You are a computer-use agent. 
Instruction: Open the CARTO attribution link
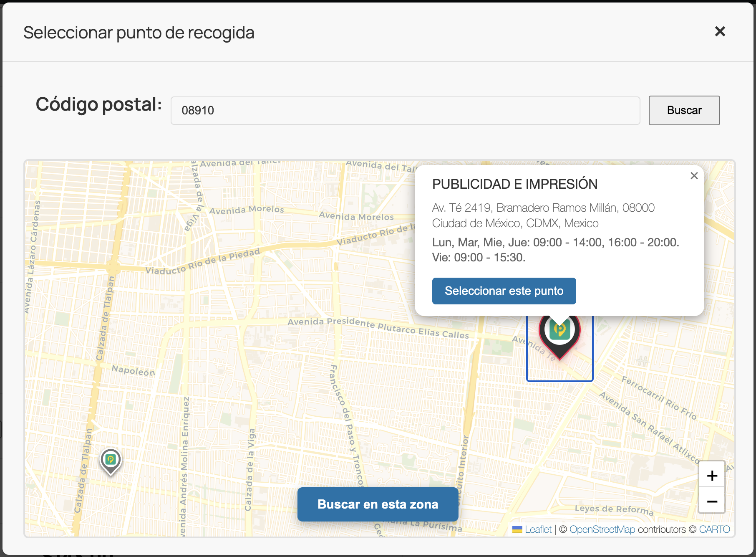[714, 529]
